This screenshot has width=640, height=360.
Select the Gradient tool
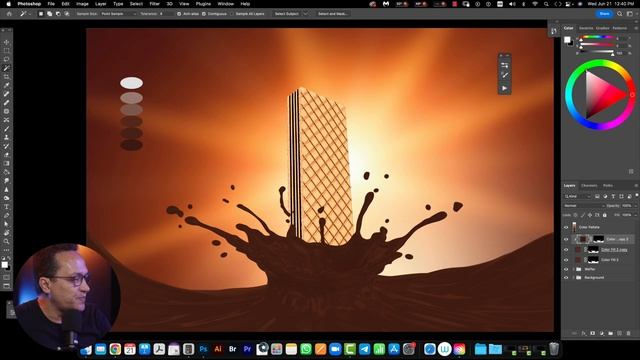pos(7,163)
